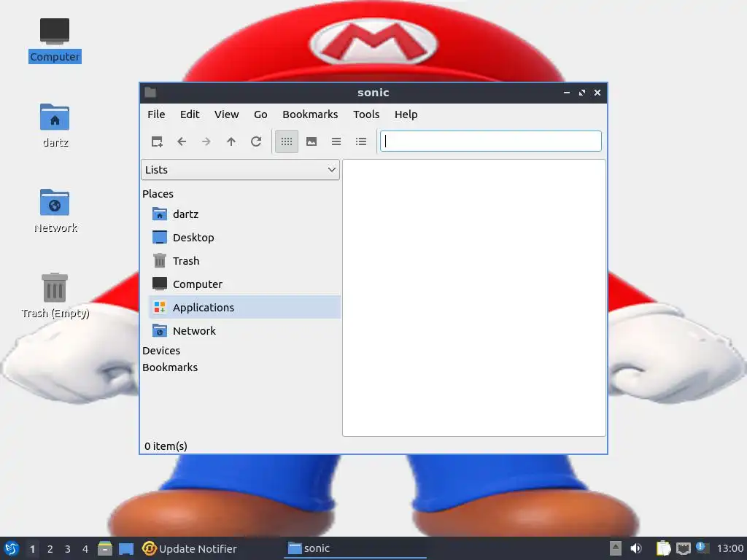Switch to icon view mode
Viewport: 747px width, 560px height.
click(x=286, y=141)
